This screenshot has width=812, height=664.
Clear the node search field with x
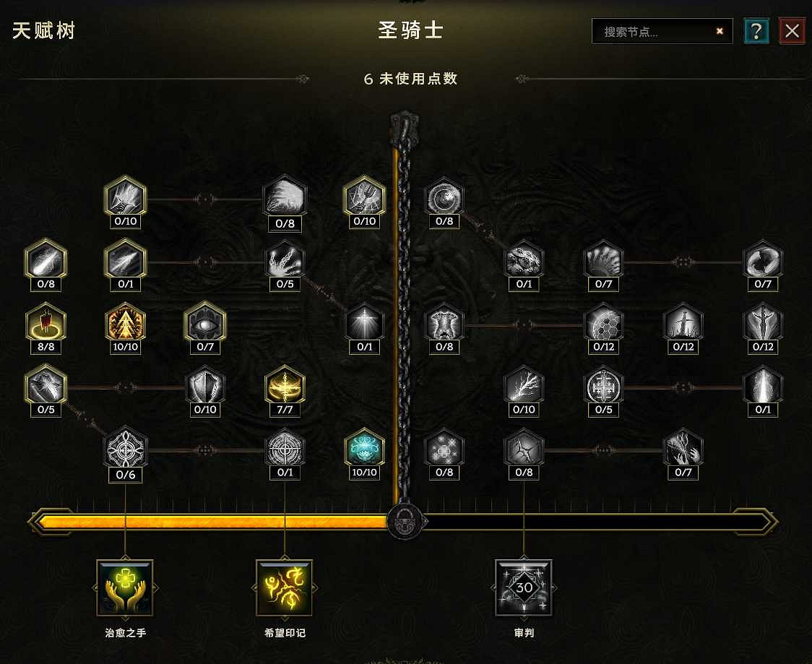pos(720,31)
